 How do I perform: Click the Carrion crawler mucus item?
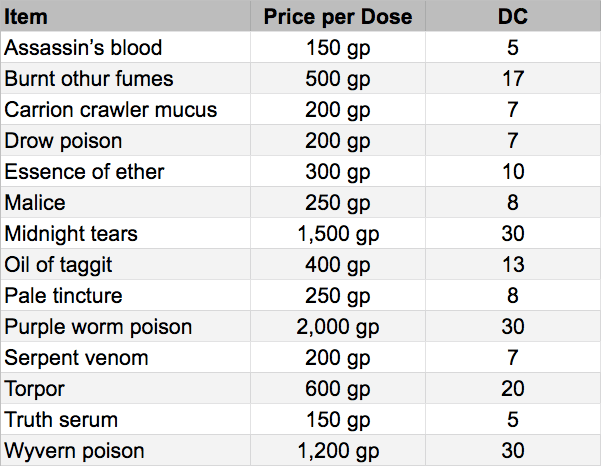[110, 110]
